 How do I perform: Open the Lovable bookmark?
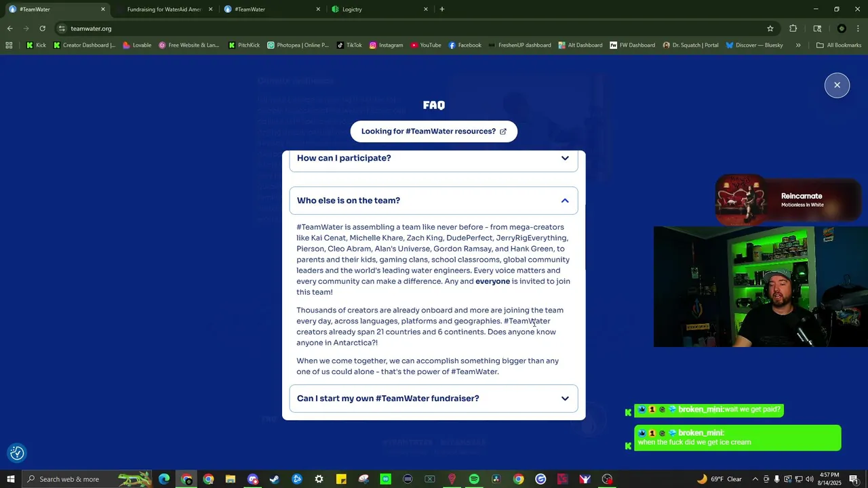point(136,45)
